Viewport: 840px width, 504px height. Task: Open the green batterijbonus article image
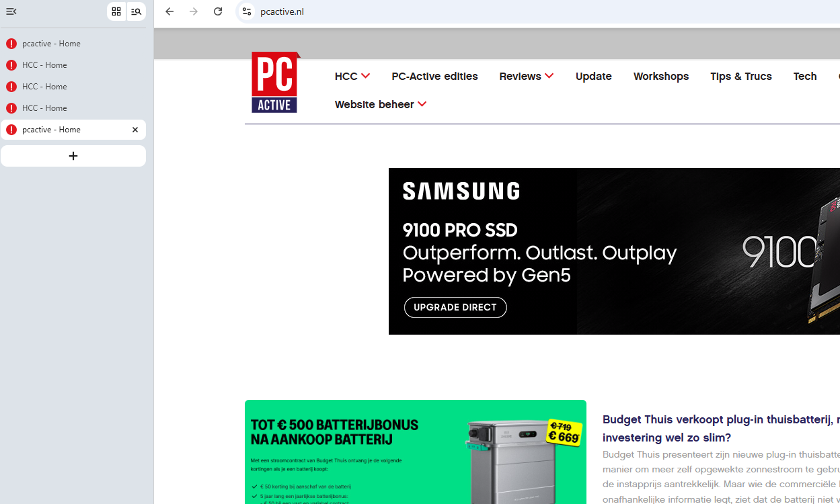coord(415,452)
